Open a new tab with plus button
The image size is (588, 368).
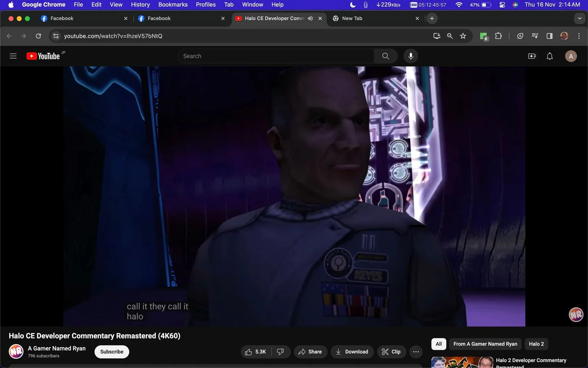432,18
